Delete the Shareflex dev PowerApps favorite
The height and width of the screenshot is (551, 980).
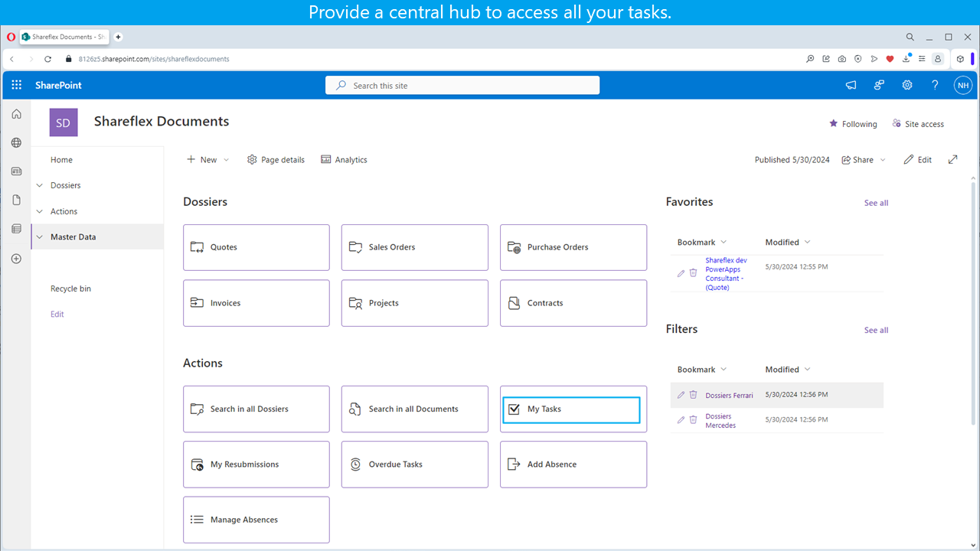(693, 273)
